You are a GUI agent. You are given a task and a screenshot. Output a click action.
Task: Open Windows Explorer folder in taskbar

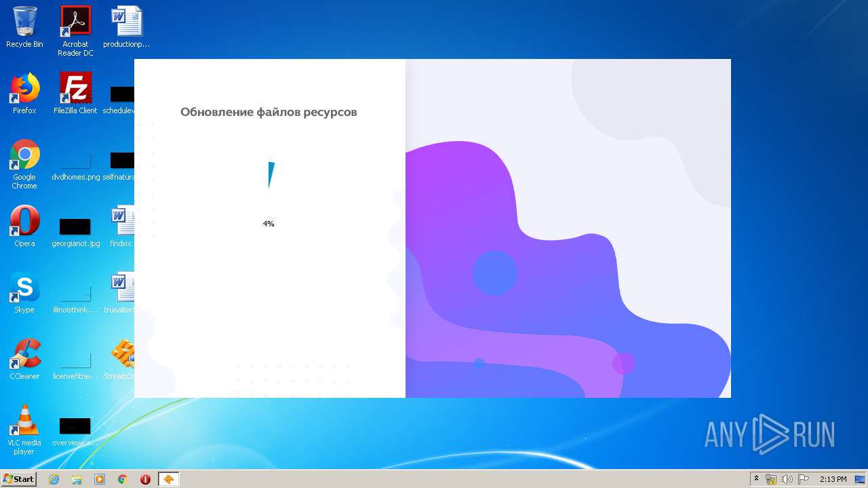click(x=77, y=479)
